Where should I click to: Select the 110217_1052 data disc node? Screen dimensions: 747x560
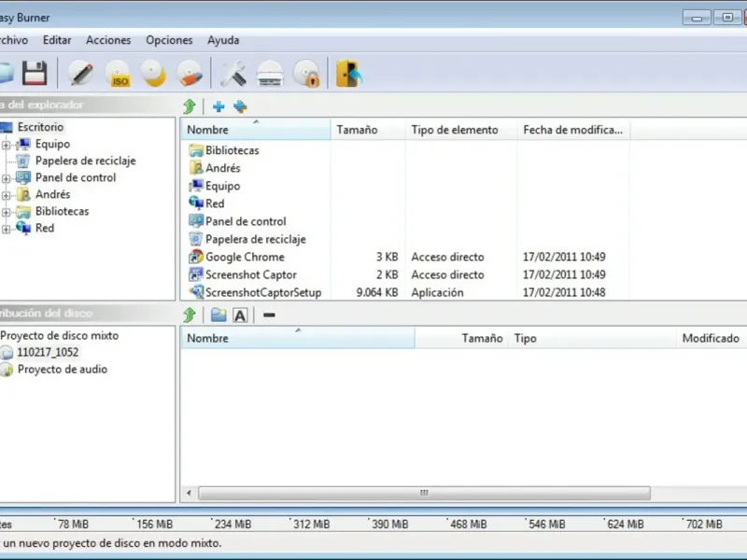(48, 353)
